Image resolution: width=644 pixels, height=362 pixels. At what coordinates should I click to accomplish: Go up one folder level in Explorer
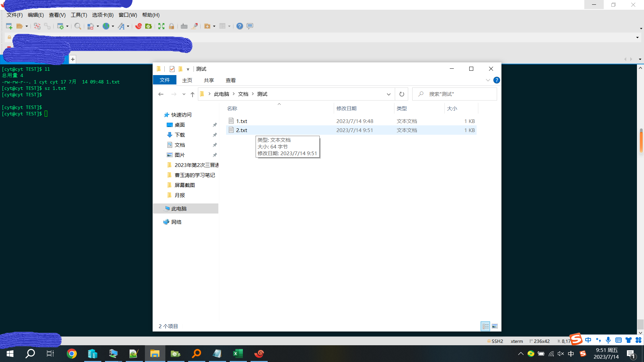193,94
